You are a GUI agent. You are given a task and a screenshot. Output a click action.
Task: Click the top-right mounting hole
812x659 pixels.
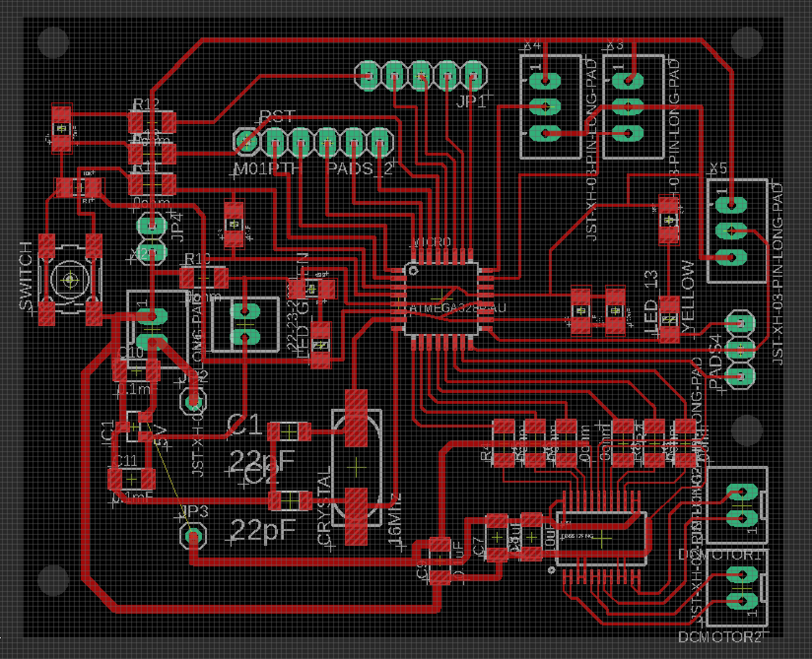pos(747,42)
